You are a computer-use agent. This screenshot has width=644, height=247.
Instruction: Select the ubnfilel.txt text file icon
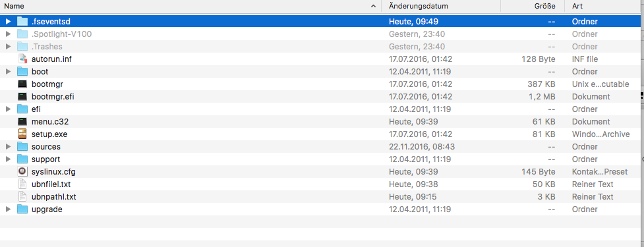[x=22, y=184]
